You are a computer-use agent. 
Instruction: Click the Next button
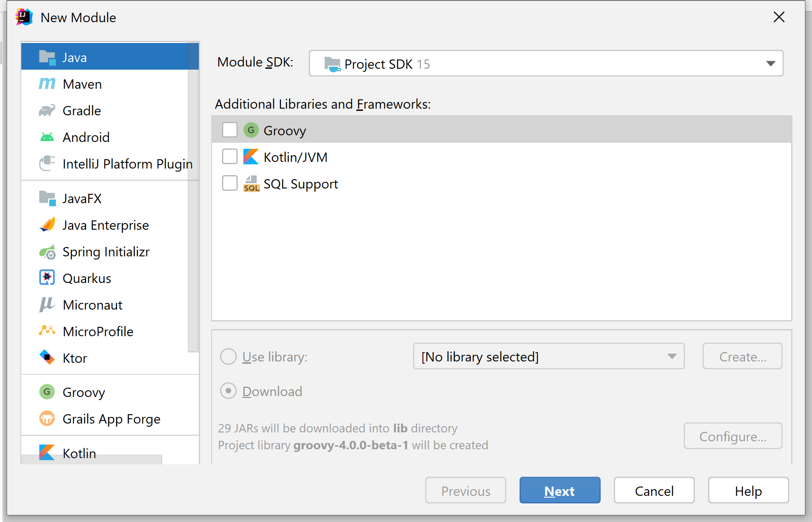(x=560, y=491)
